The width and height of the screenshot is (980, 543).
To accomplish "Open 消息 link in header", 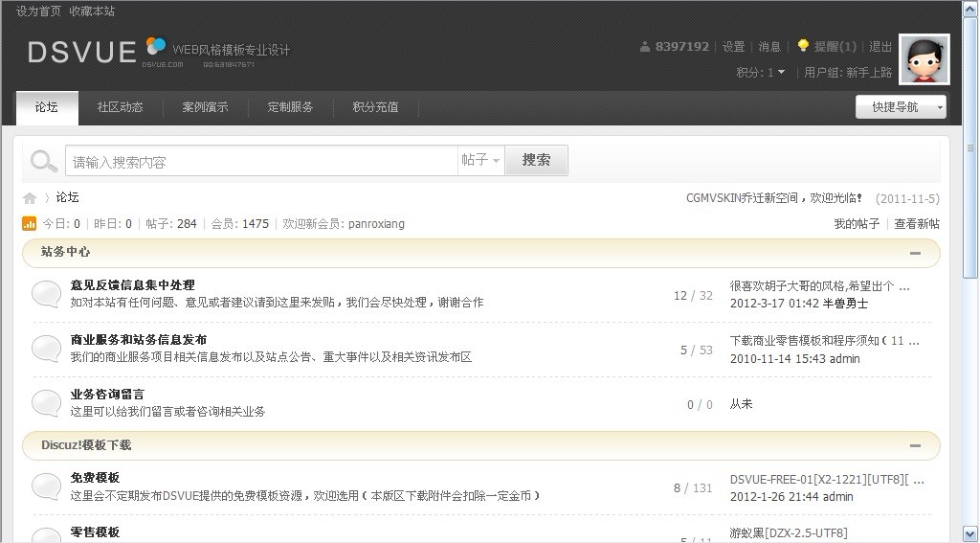I will tap(769, 47).
